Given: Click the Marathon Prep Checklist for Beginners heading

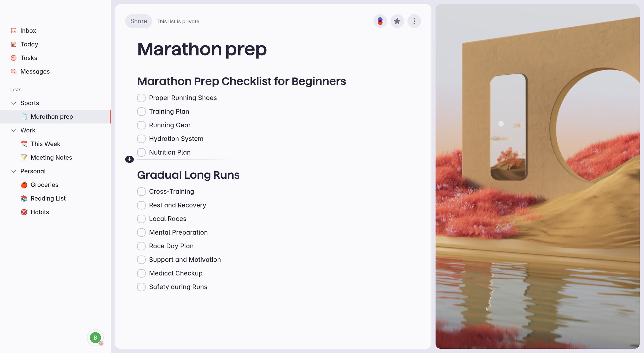Looking at the screenshot, I should (241, 81).
